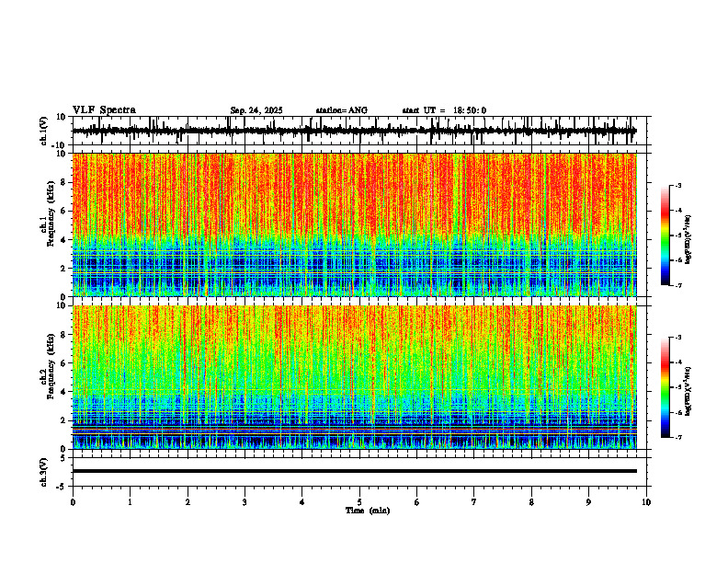Click inside the ch.1 spectrogram panel
The image size is (728, 563).
(354, 224)
